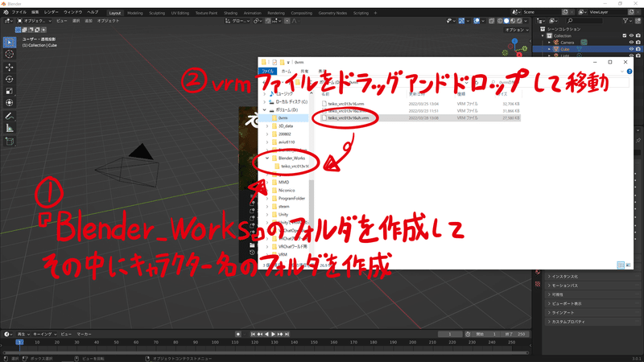Select the Annotate pencil tool
The width and height of the screenshot is (644, 362).
coord(10,116)
